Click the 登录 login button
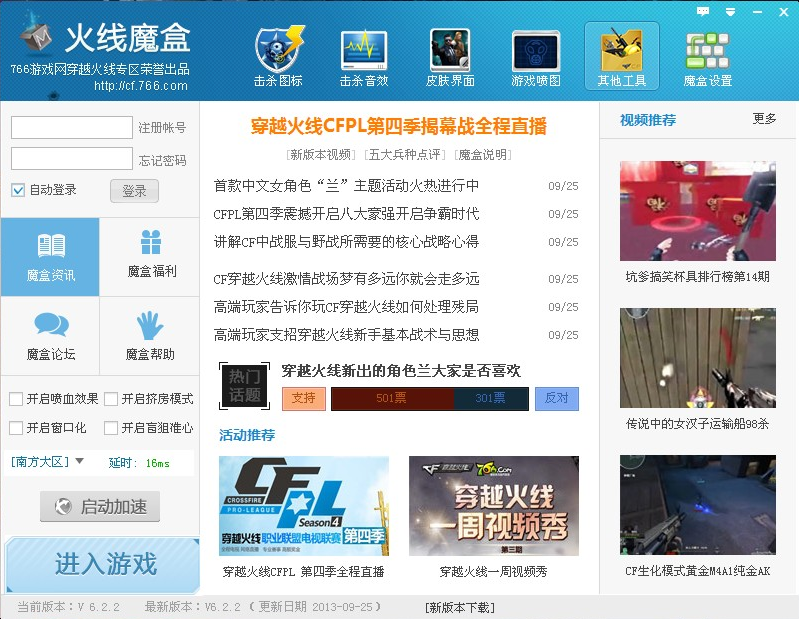 [135, 191]
